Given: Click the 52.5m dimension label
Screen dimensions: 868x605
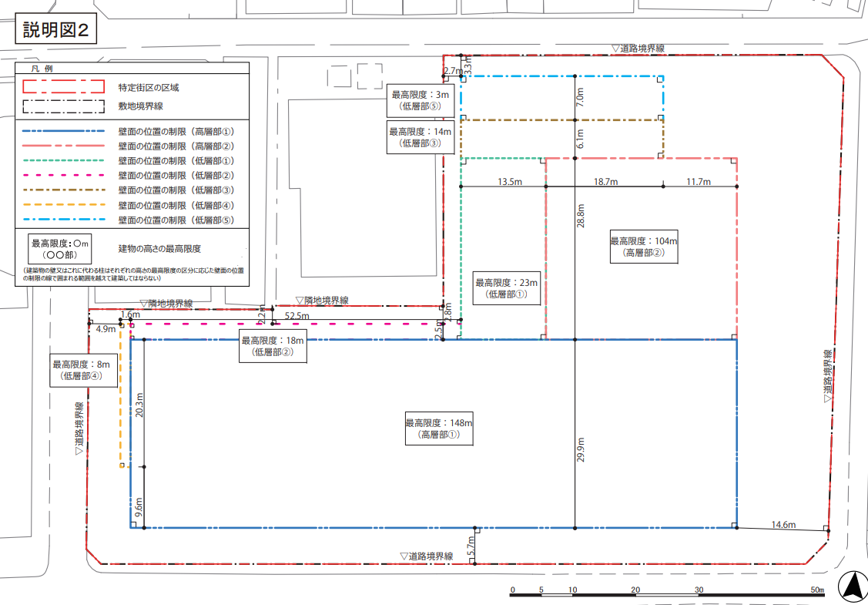Looking at the screenshot, I should (x=297, y=315).
